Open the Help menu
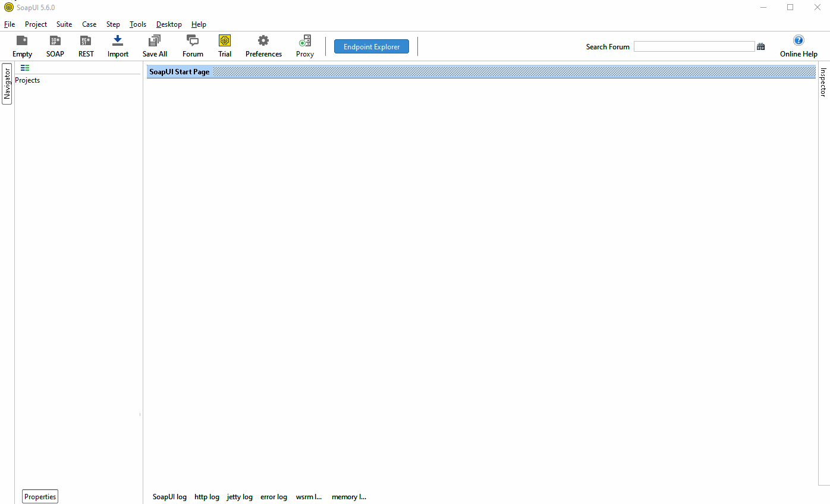Screen dimensions: 830x504 coord(199,24)
